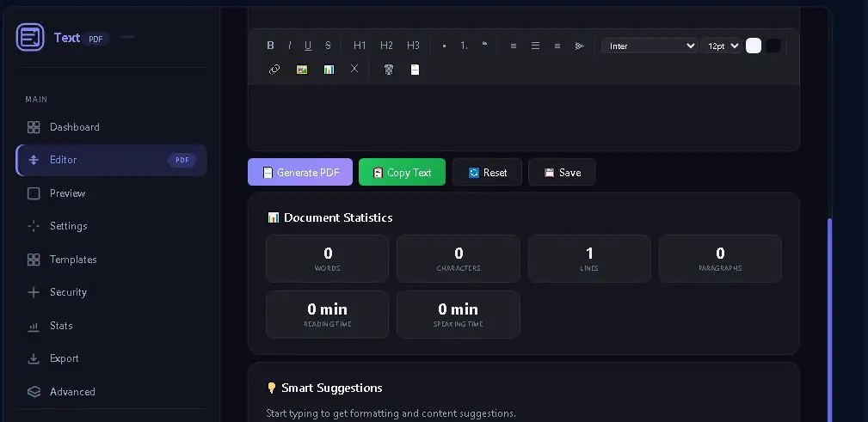Toggle bold formatting in the toolbar
868x422 pixels.
[x=270, y=46]
